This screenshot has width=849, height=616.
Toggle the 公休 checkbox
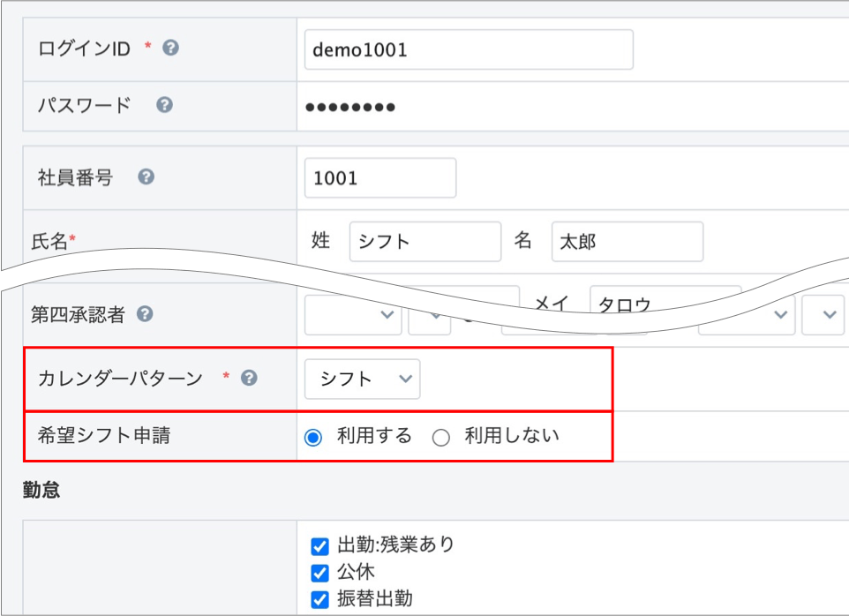coord(320,573)
